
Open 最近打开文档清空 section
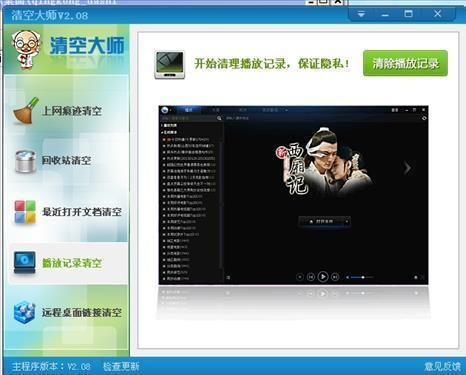[82, 212]
